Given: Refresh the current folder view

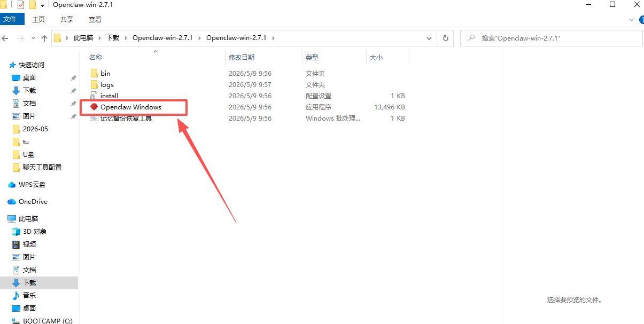Looking at the screenshot, I should [445, 38].
